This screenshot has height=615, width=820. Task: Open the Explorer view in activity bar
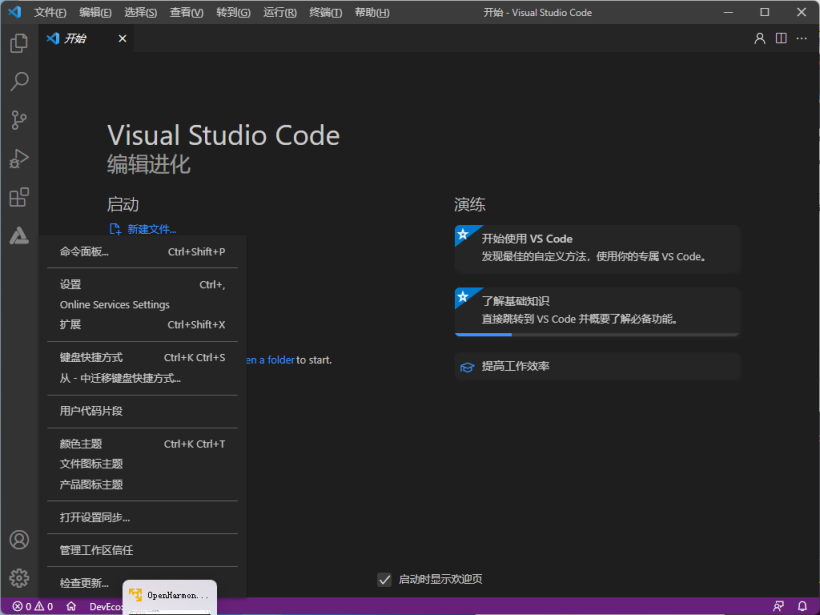(19, 44)
